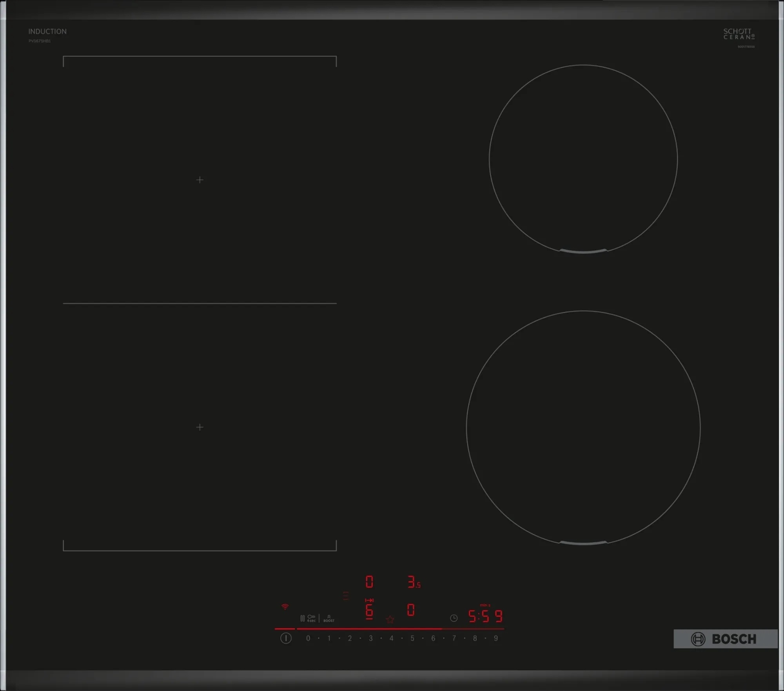Select rear right zone display showing 3.5
784x691 pixels.
click(x=413, y=582)
